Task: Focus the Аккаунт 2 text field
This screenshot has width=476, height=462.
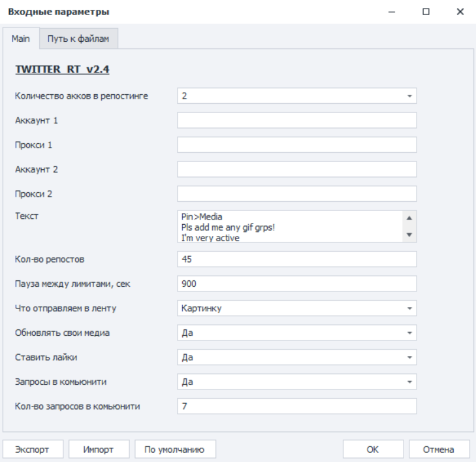Action: click(x=296, y=169)
